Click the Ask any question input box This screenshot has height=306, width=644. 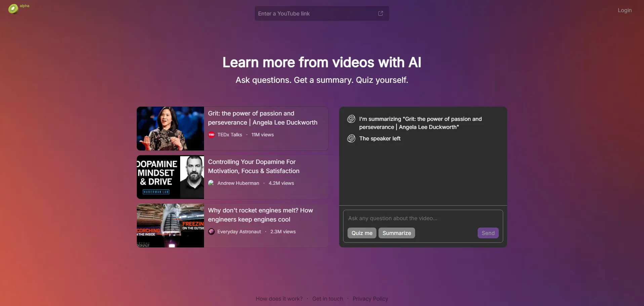point(423,218)
